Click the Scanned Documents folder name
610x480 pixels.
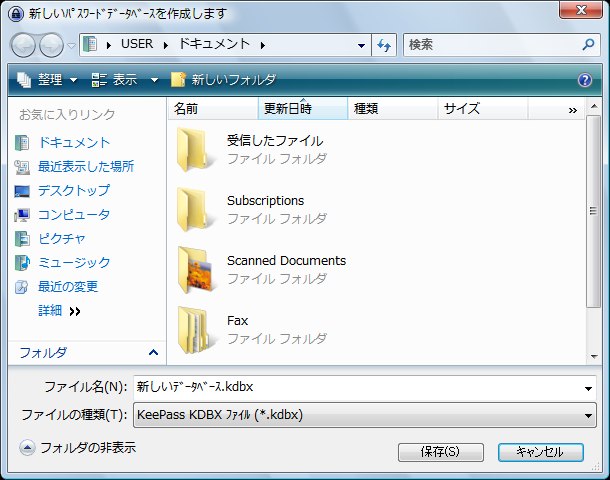[286, 261]
